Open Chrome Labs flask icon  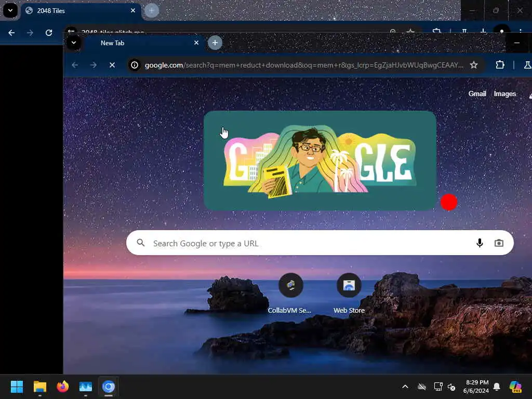pos(527,65)
